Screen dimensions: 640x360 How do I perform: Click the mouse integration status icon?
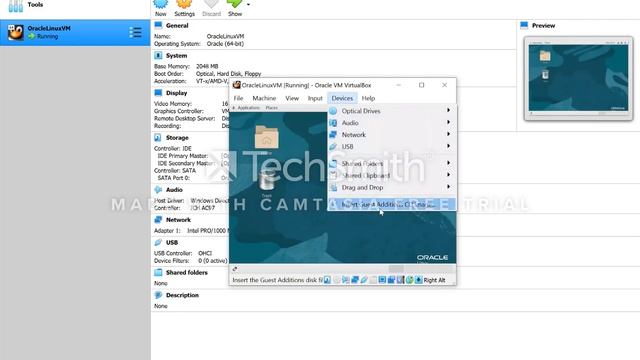409,280
